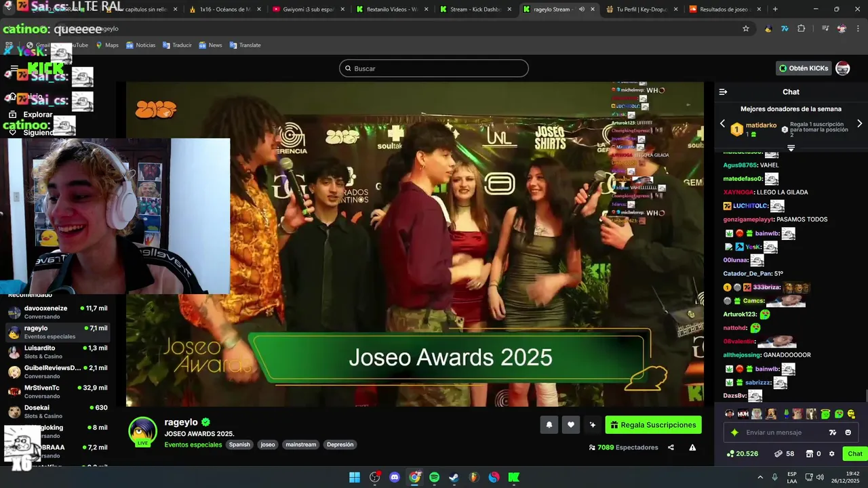Select the yellow sunglasses quick emote
Screen dimensions: 868x488
click(x=851, y=414)
